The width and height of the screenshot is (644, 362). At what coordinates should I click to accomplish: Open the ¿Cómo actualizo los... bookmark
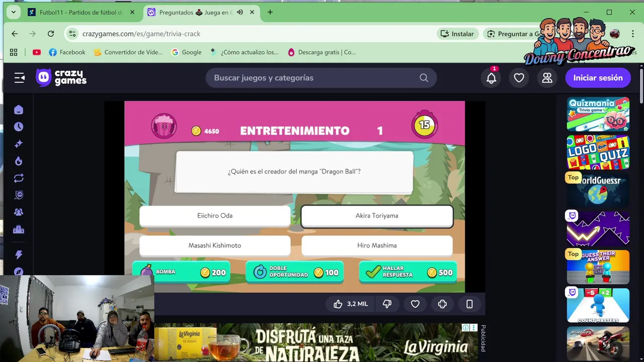click(244, 52)
